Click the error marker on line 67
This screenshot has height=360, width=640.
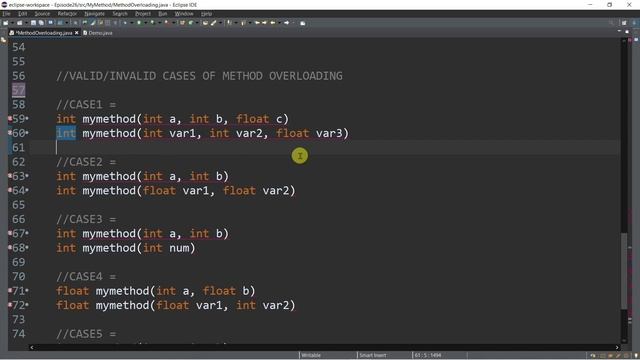tap(10, 233)
